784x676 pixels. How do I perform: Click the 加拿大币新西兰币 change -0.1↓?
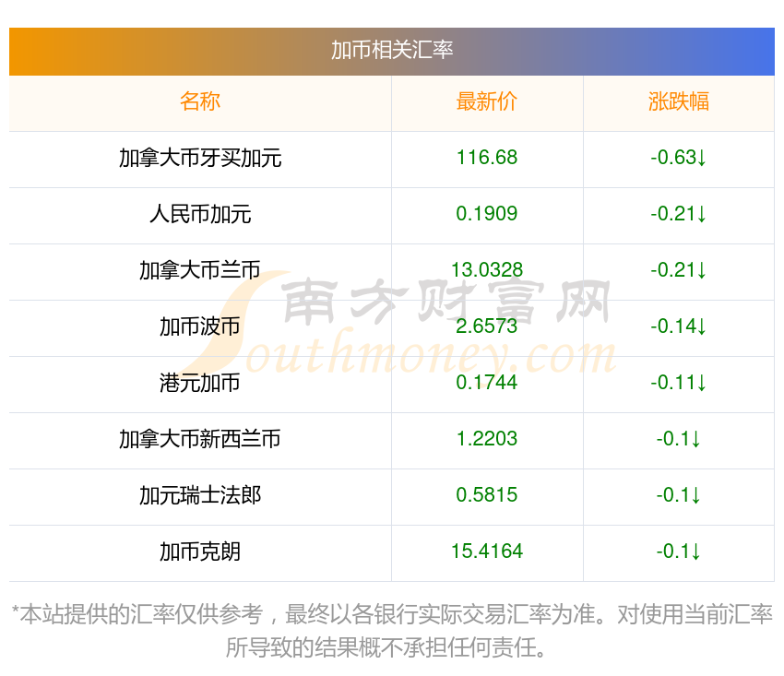click(x=679, y=439)
